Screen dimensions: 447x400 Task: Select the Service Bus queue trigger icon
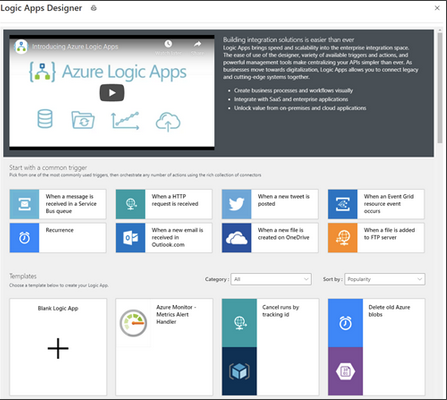point(24,204)
